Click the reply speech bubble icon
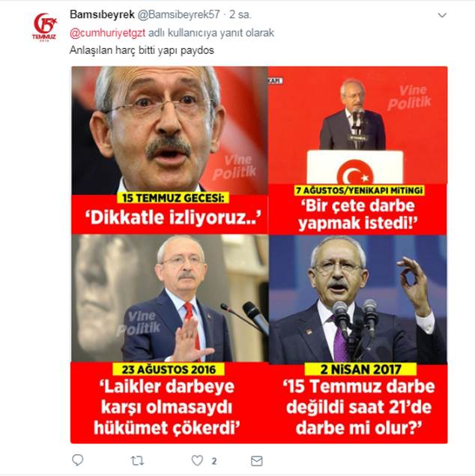Image resolution: width=475 pixels, height=476 pixels. coord(78,460)
